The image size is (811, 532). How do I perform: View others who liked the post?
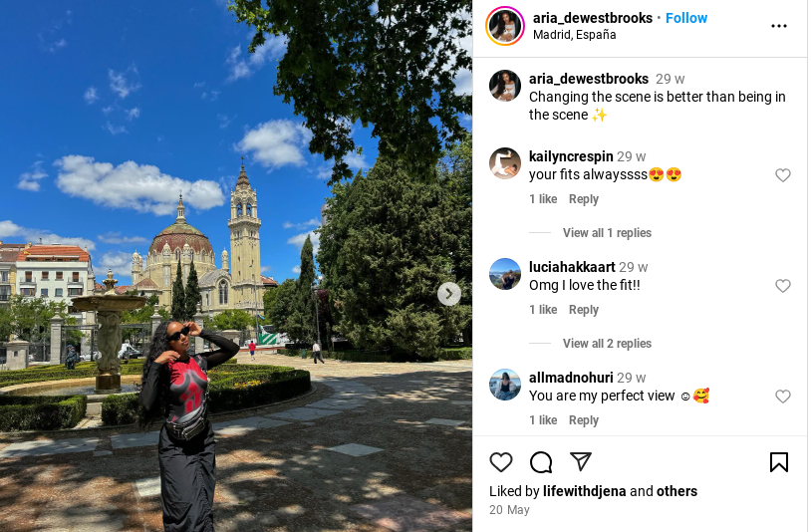676,491
